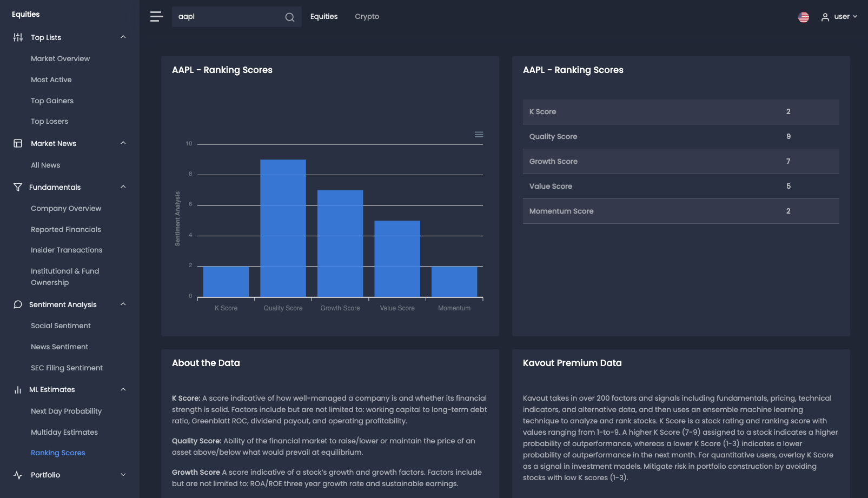Click the user profile icon
Screen dimensions: 868x498
point(825,17)
